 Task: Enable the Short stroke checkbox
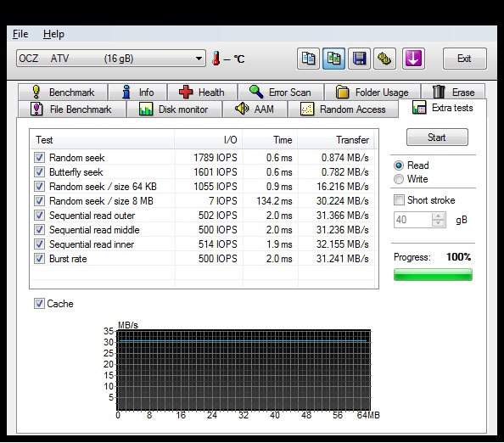(x=399, y=200)
